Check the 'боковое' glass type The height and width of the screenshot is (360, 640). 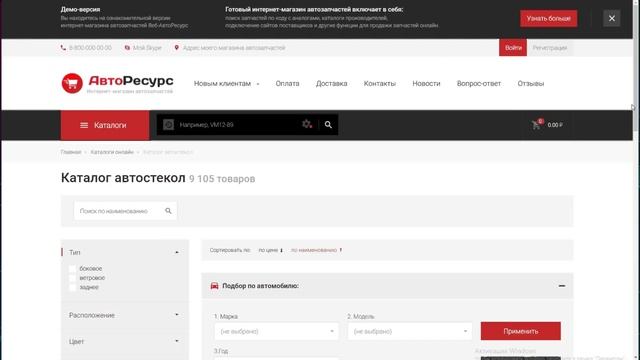(x=72, y=269)
